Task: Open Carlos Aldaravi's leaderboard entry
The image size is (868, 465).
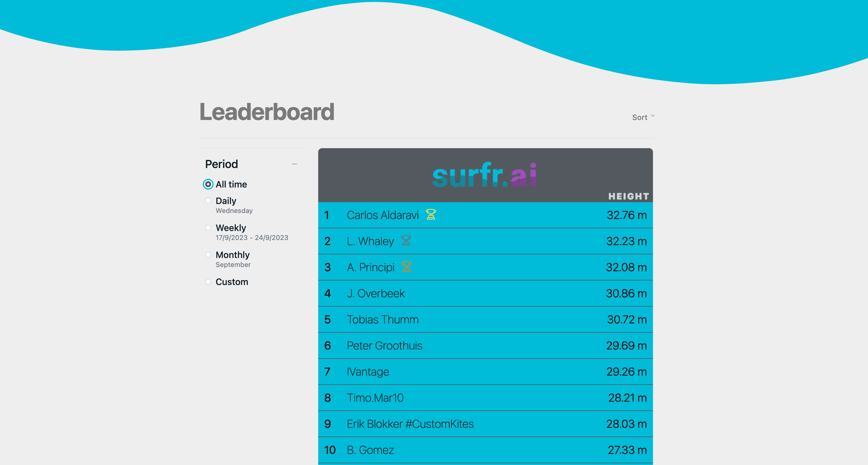Action: (382, 215)
